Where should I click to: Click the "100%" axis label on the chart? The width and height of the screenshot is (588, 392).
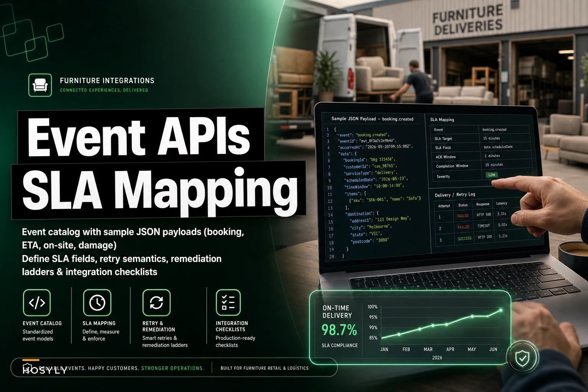point(372,307)
